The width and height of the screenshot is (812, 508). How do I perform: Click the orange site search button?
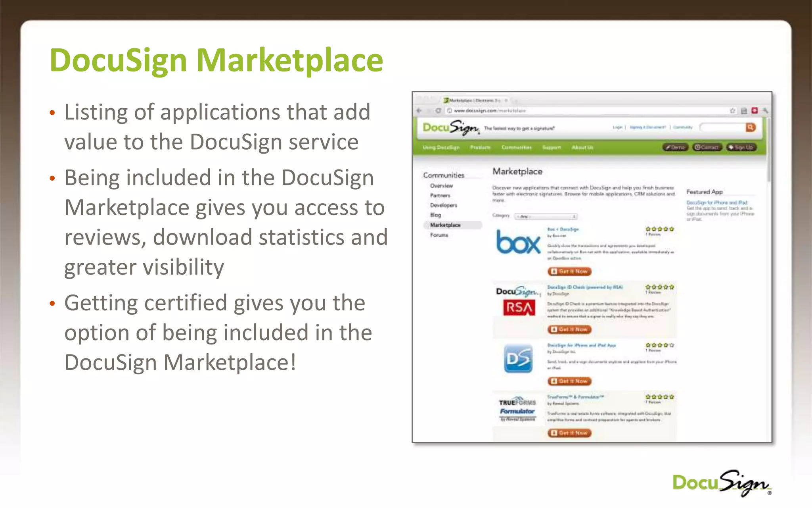click(750, 127)
